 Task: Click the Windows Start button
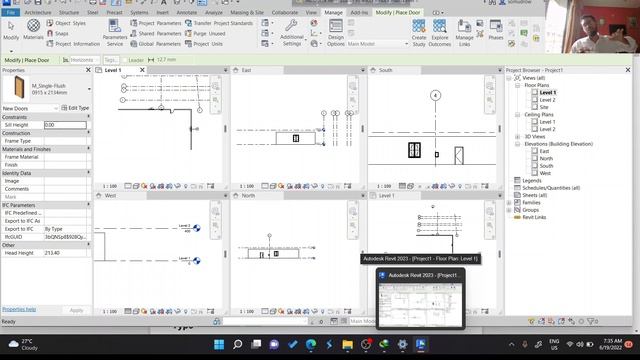(219, 344)
